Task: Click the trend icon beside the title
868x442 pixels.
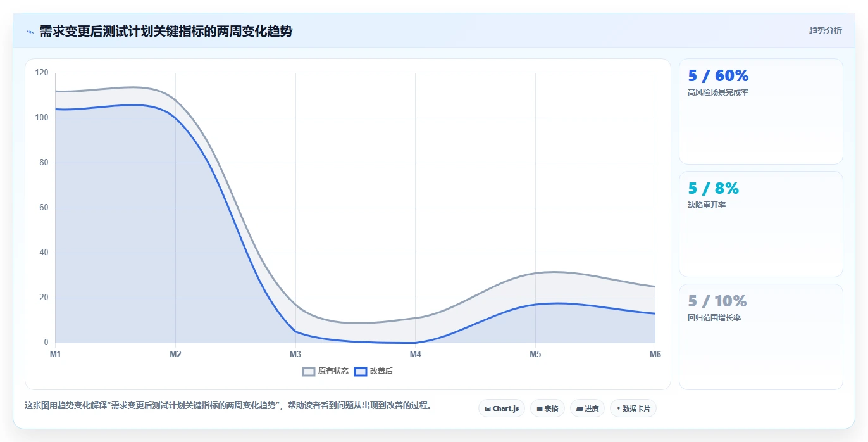Action: point(30,32)
